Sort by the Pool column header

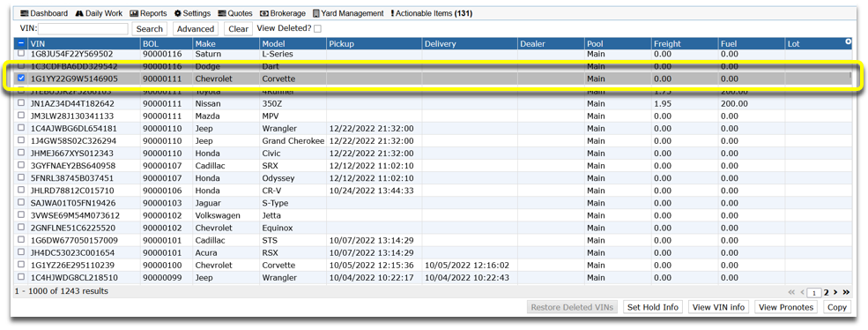click(618, 44)
